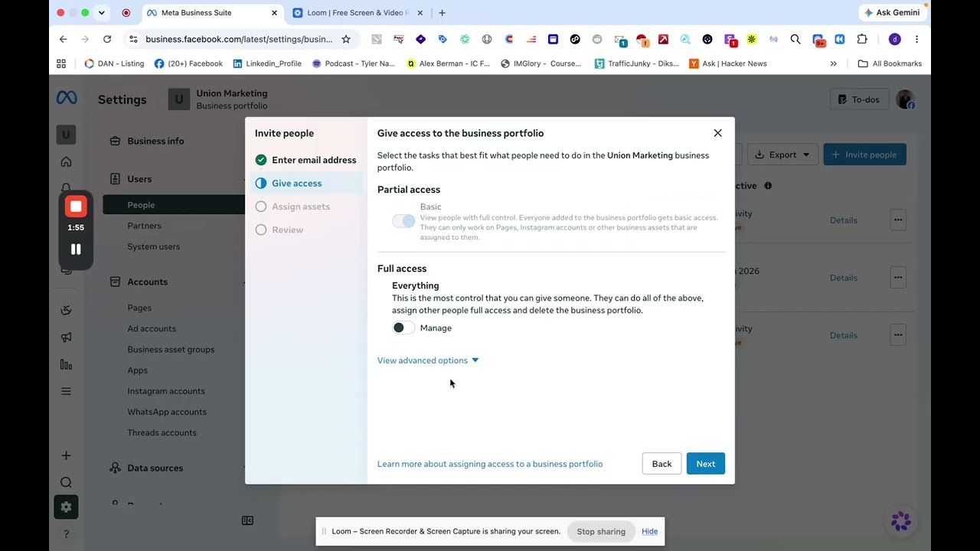Viewport: 980px width, 551px height.
Task: Go to the Enter email address step
Action: (306, 160)
